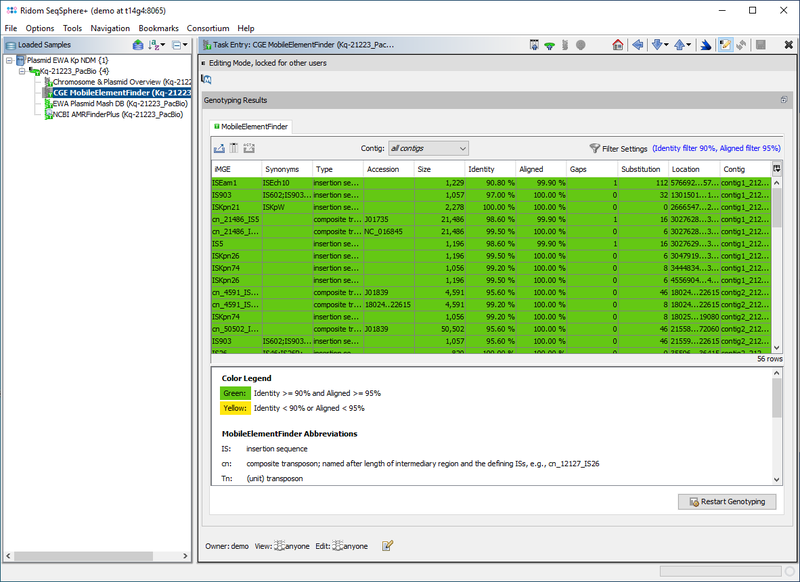
Task: Click the blue back navigation arrow
Action: click(x=639, y=45)
